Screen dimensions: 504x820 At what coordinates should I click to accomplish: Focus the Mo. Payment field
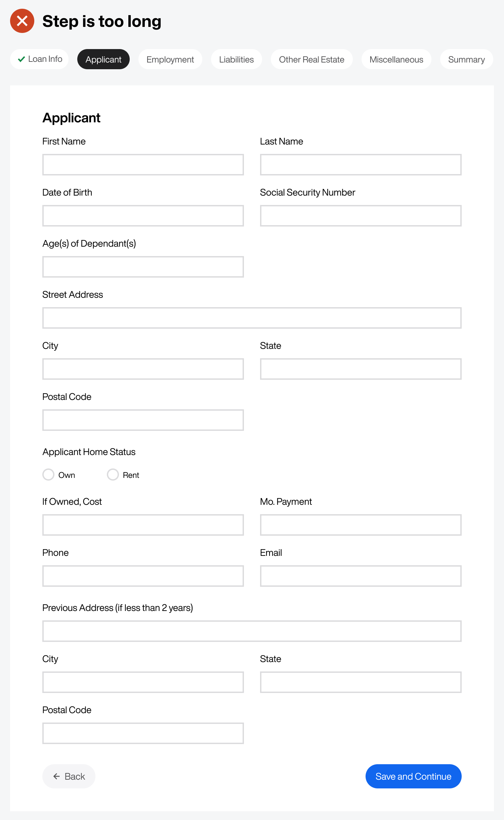[x=361, y=525]
